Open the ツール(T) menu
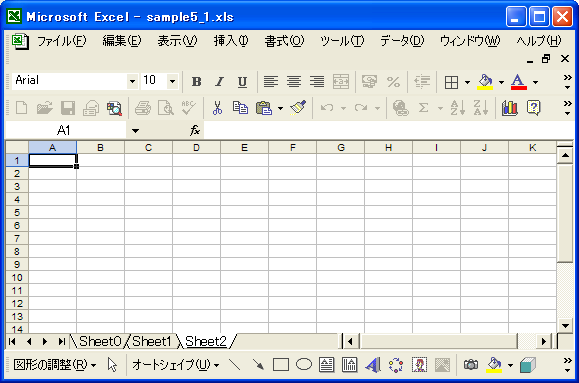The width and height of the screenshot is (579, 383). click(342, 41)
